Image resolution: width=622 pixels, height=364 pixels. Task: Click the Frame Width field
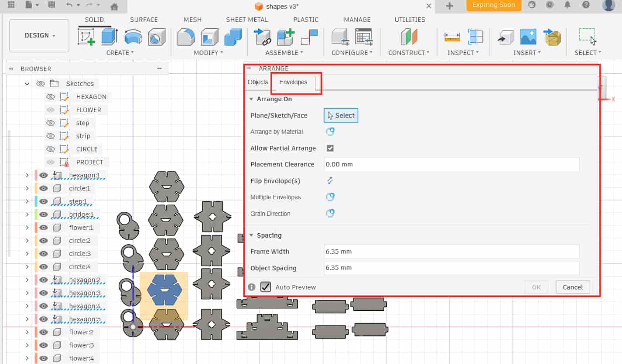pyautogui.click(x=451, y=252)
